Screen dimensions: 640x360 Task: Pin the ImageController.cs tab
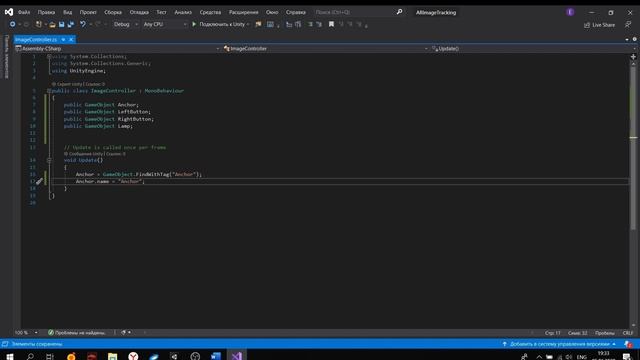[63, 40]
